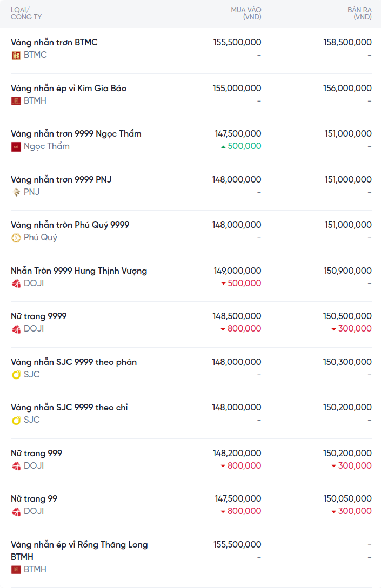
Task: Click the 158,500,000 BTMC sell price
Action: [347, 42]
